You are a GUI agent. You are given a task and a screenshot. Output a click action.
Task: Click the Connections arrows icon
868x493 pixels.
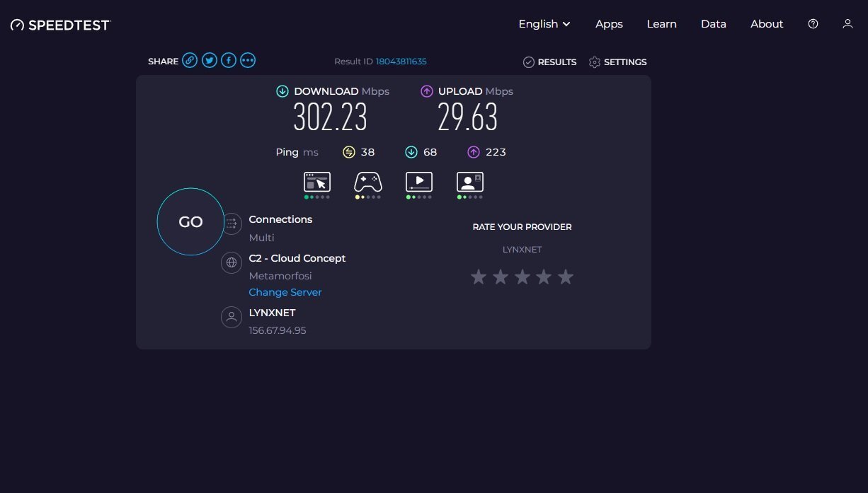[231, 224]
